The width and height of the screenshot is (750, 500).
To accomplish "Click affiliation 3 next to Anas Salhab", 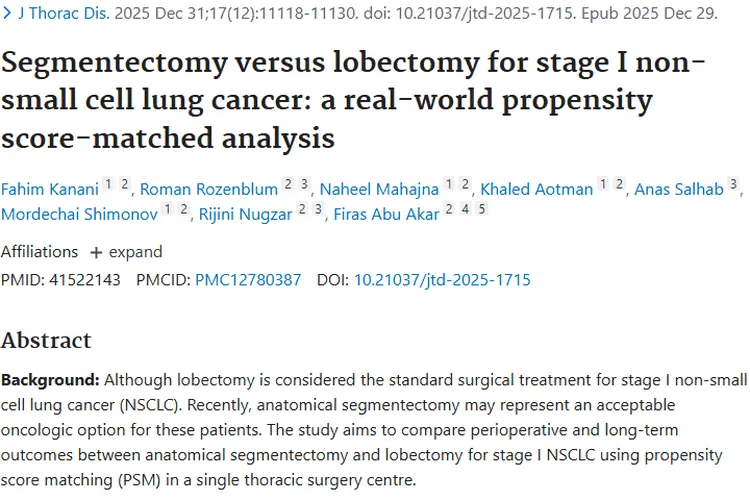I will 733,185.
